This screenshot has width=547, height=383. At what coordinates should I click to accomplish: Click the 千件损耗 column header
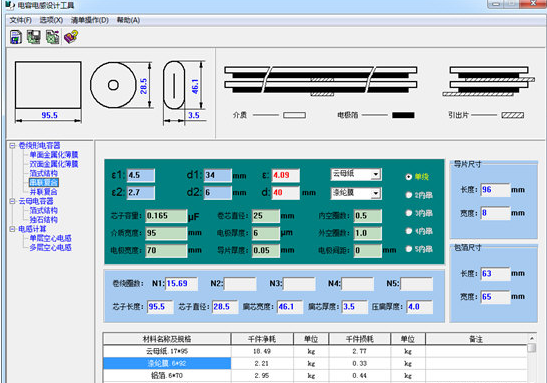(x=360, y=339)
